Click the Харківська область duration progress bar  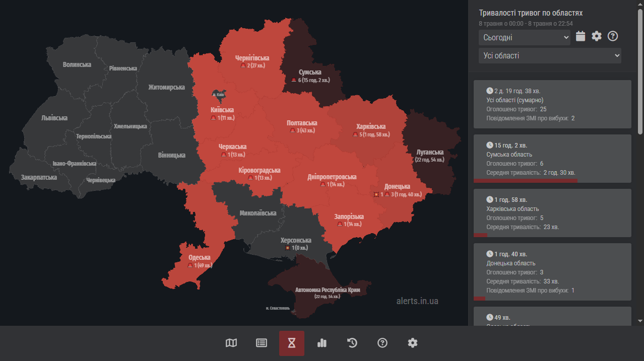pos(481,235)
